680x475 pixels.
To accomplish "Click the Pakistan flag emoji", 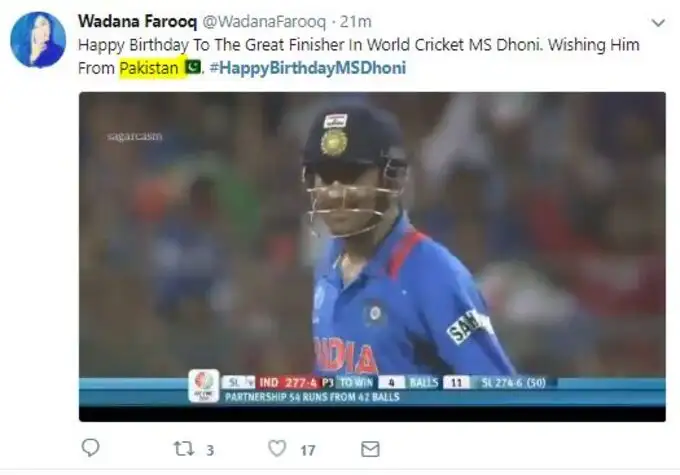I will click(193, 68).
